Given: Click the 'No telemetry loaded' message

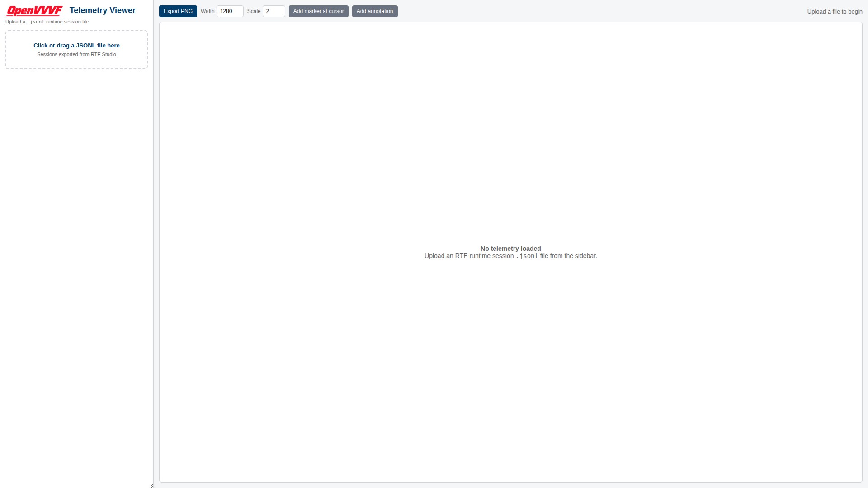Looking at the screenshot, I should click(x=510, y=249).
